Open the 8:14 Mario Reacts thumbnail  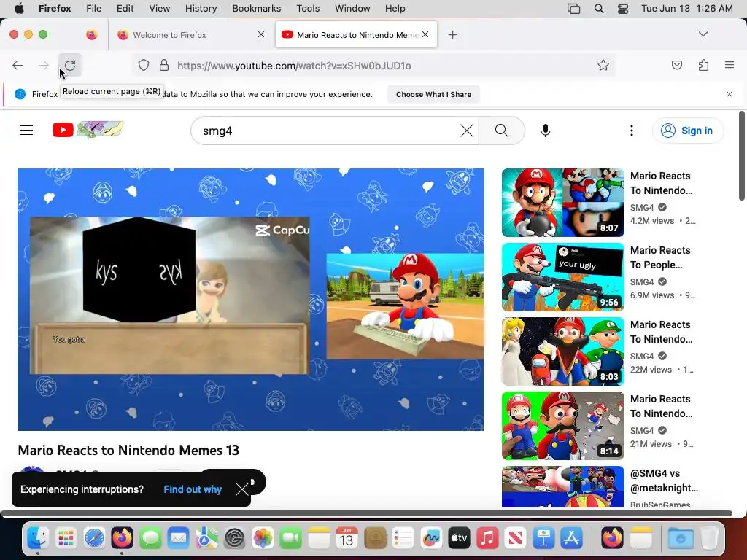563,425
